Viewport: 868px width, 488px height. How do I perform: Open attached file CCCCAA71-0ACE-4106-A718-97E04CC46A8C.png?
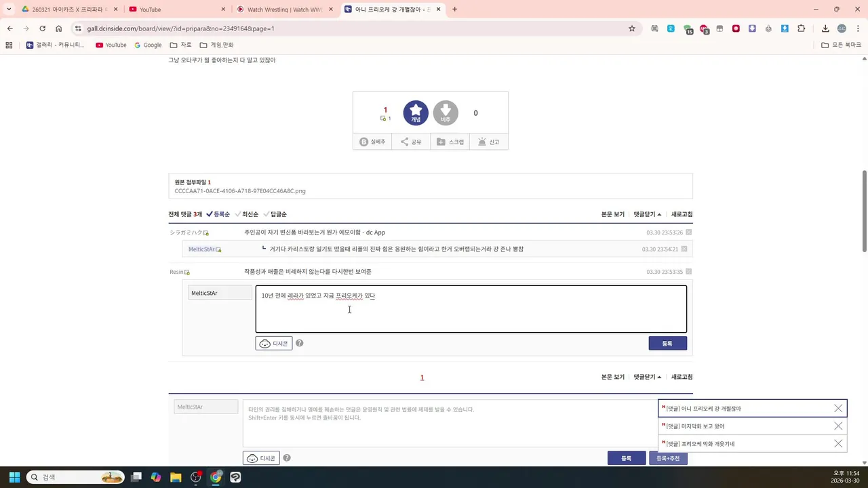coord(240,191)
